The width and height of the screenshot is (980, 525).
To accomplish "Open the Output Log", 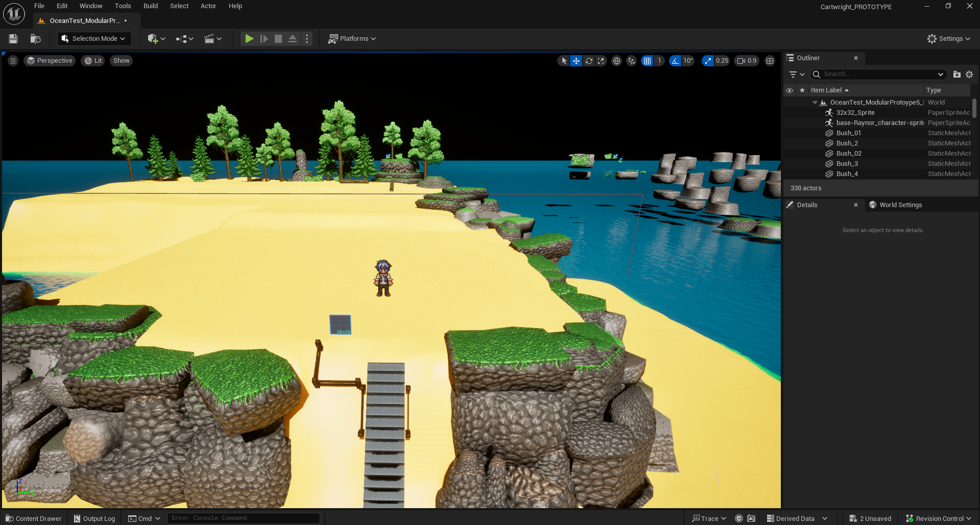I will [x=94, y=518].
